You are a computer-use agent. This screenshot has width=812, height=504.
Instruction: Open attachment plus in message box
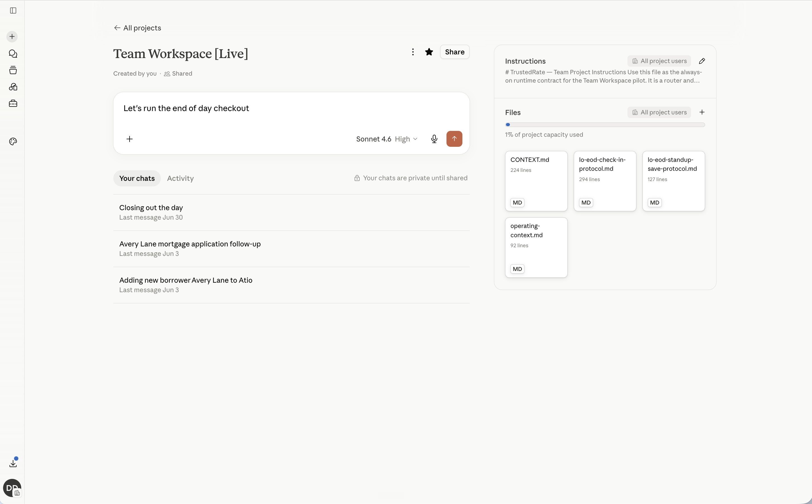130,139
